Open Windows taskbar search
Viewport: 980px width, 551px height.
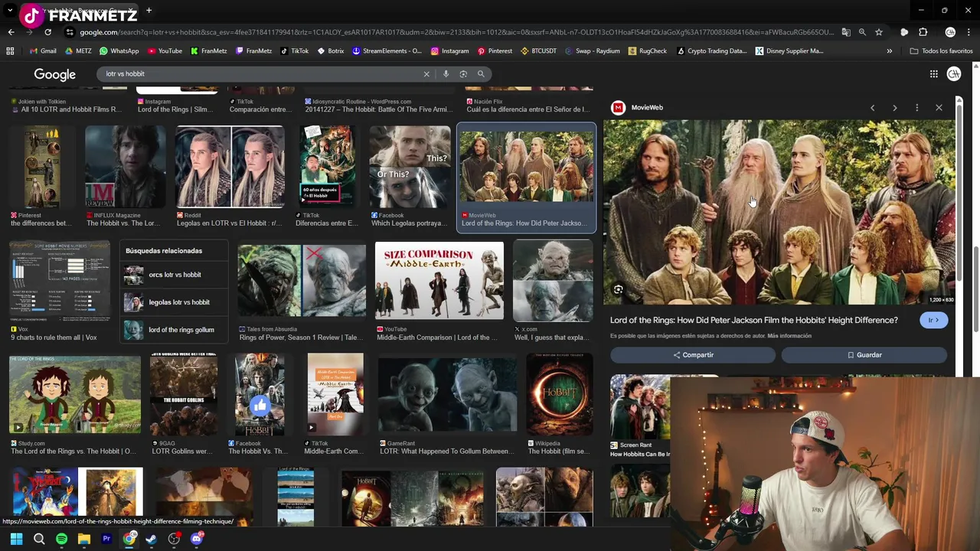[39, 539]
